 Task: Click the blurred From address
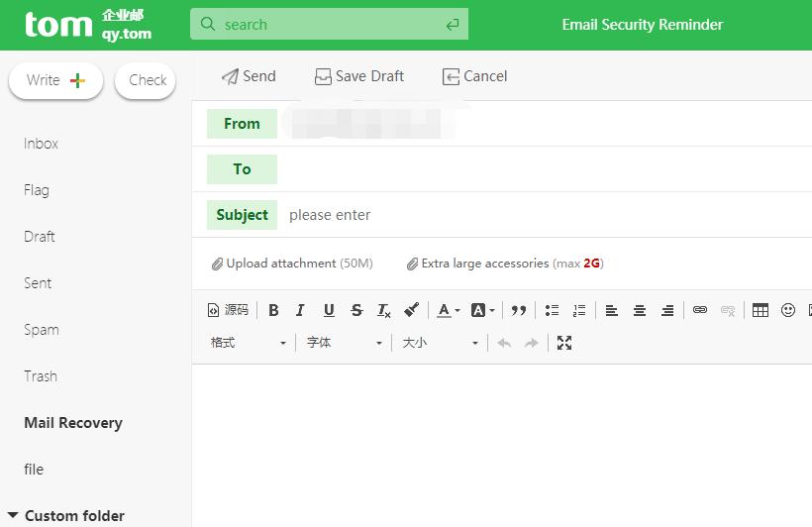pyautogui.click(x=368, y=123)
